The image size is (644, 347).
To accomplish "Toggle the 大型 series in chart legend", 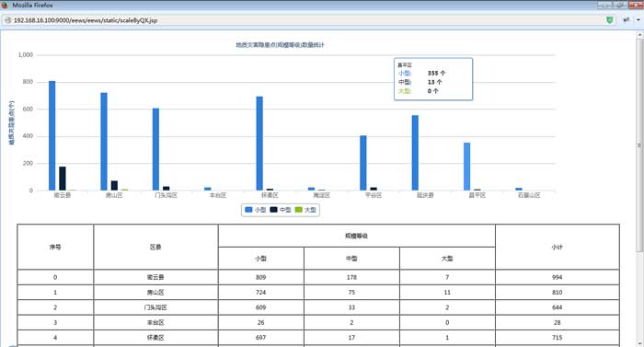I will pyautogui.click(x=306, y=210).
